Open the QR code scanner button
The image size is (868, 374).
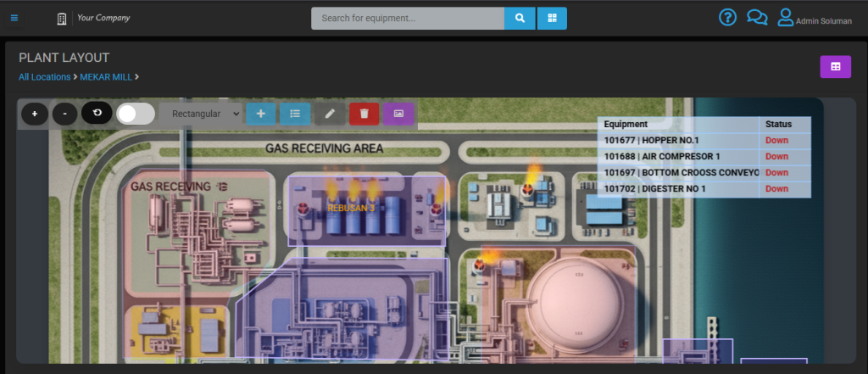coord(552,18)
